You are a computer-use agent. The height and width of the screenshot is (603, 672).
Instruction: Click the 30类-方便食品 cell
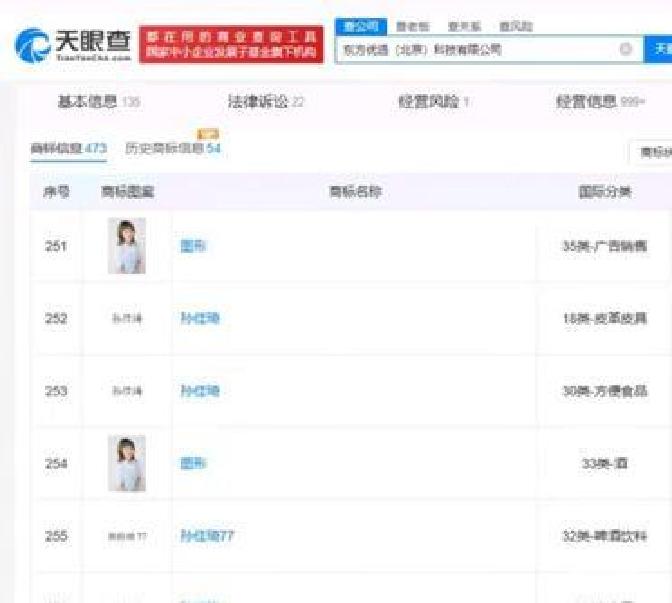(605, 391)
